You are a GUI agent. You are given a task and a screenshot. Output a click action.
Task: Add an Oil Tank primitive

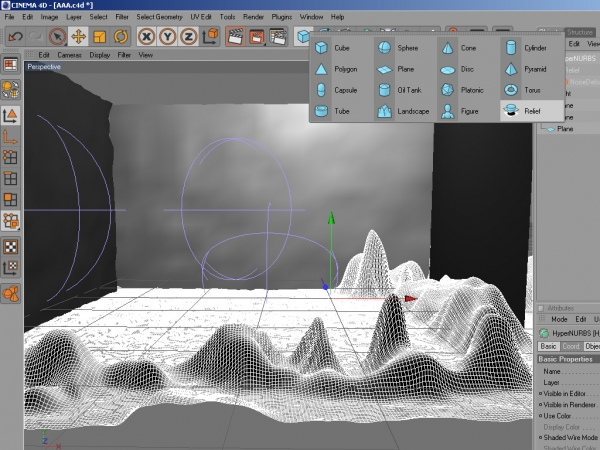coord(405,90)
